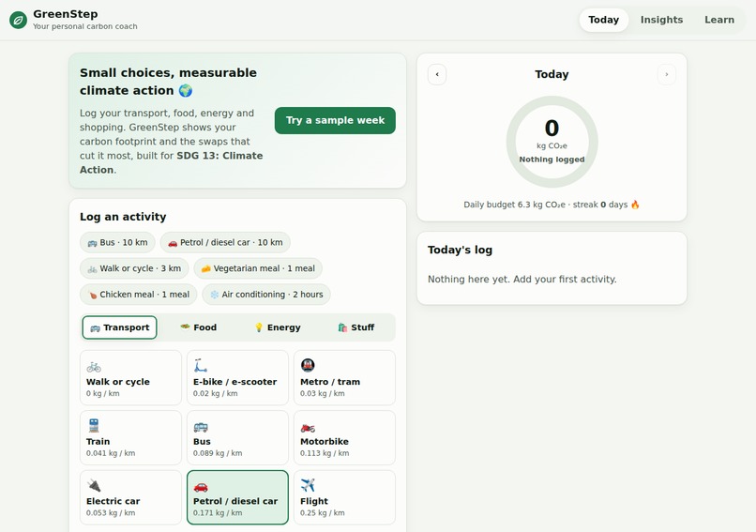
Task: Quick-add Air conditioning 2 hours chip
Action: click(x=266, y=295)
